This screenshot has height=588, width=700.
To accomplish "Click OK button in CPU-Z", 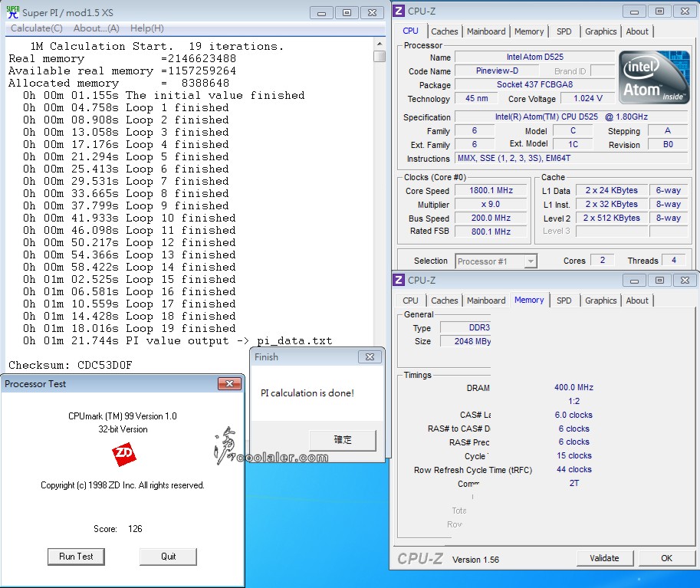I will pos(666,558).
